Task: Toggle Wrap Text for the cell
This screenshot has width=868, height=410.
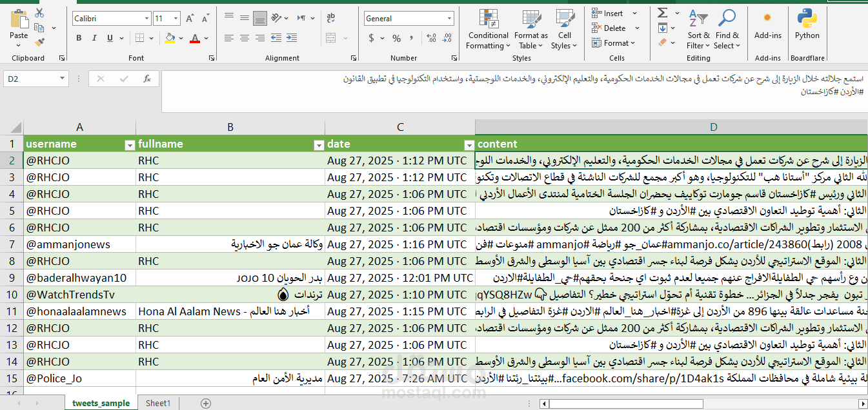Action: click(x=330, y=18)
